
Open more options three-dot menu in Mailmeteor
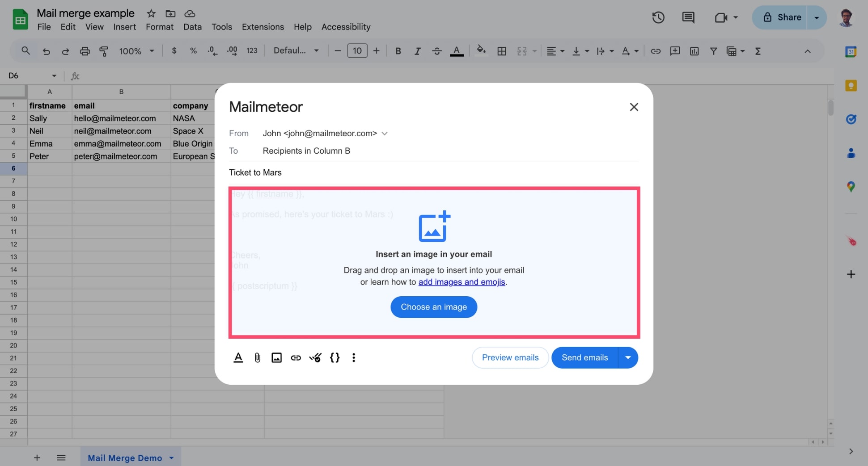click(354, 357)
